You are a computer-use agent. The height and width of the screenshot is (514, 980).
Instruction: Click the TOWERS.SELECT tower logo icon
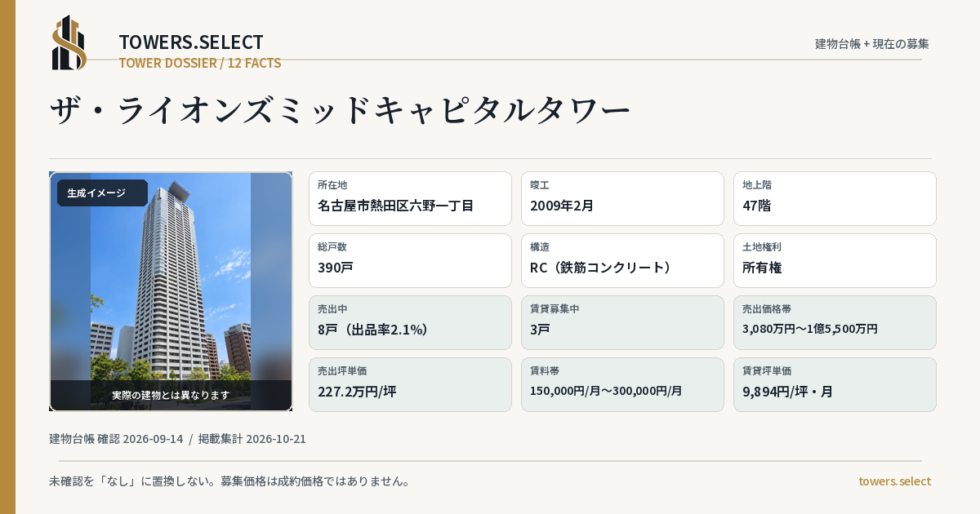[69, 42]
